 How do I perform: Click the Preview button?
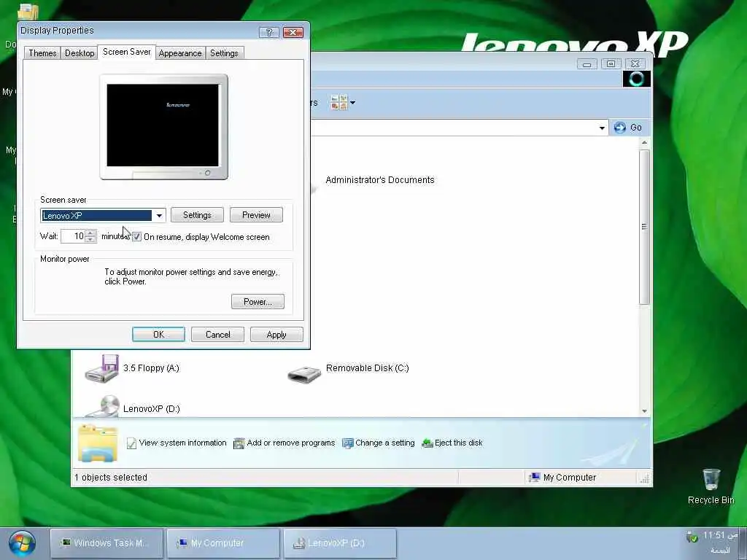(256, 215)
